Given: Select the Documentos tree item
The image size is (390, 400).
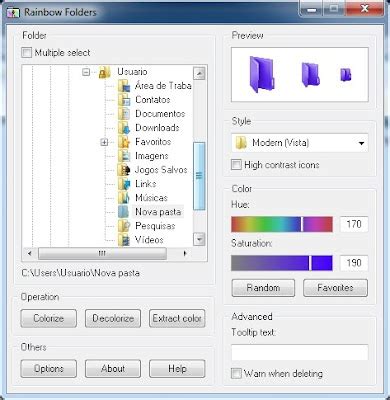Looking at the screenshot, I should (x=160, y=114).
